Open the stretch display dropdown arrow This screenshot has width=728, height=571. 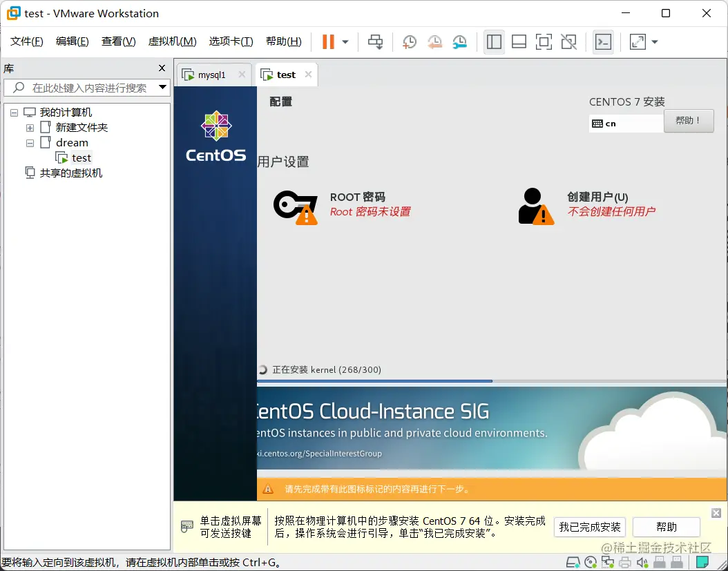point(655,42)
